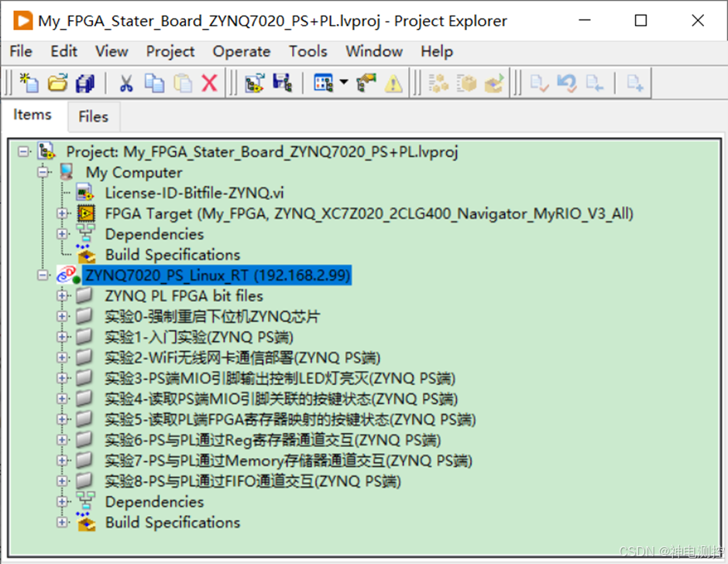
Task: Select the FPGA Target item
Action: click(x=369, y=214)
